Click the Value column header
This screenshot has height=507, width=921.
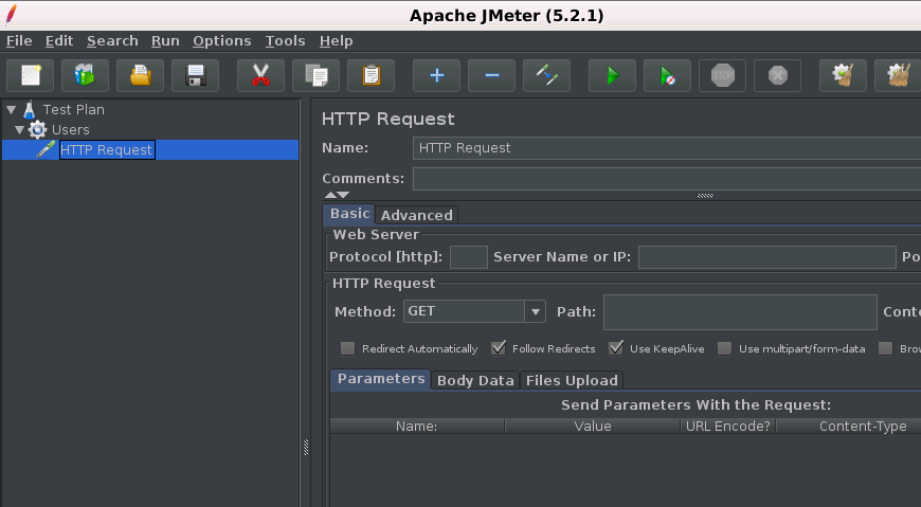(593, 426)
